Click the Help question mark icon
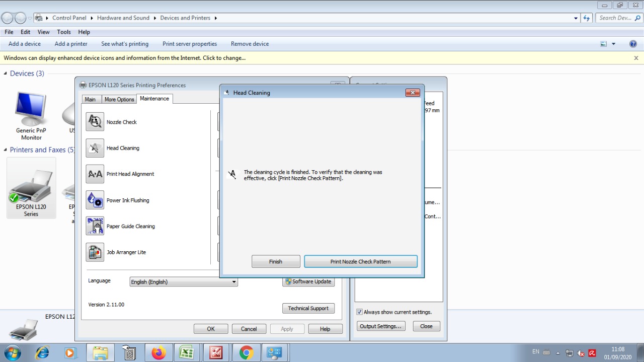The image size is (644, 362). (x=633, y=44)
